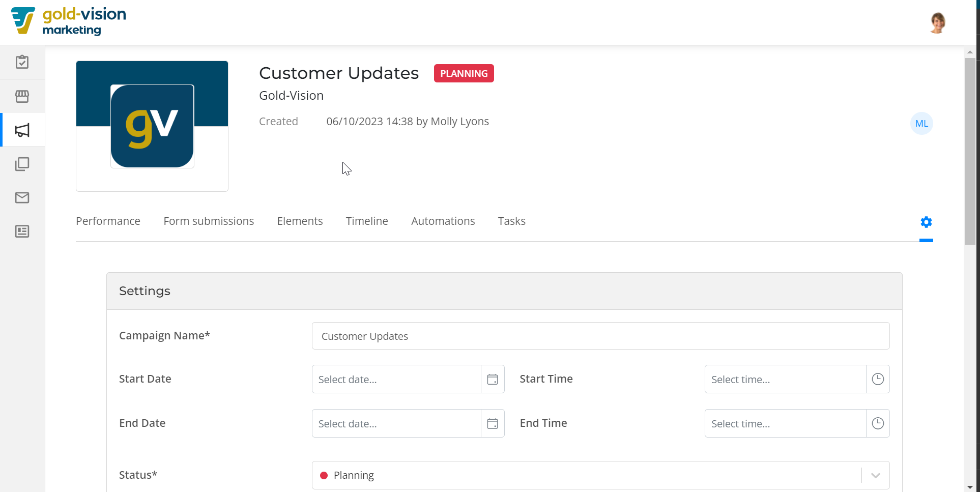Click the Gold-Vision company name text
The width and height of the screenshot is (980, 492).
click(291, 96)
